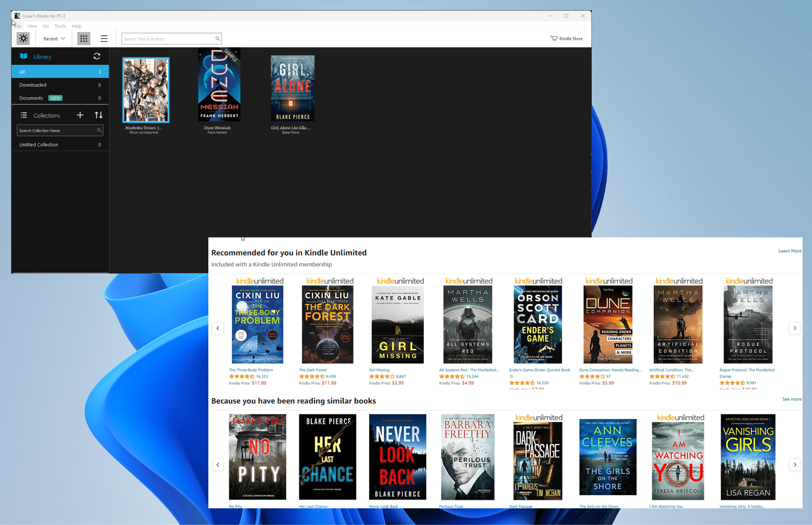The image size is (812, 525).
Task: Open the Never Look Back cover
Action: tap(398, 457)
